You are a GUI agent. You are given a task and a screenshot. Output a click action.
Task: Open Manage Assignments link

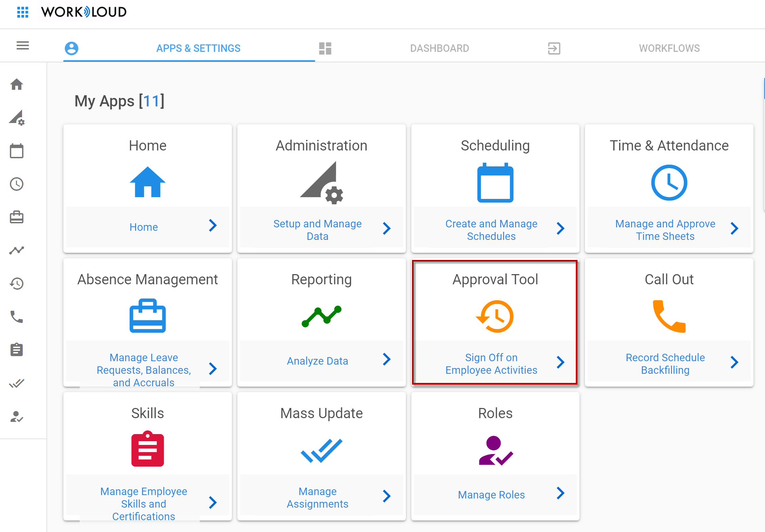pos(317,498)
